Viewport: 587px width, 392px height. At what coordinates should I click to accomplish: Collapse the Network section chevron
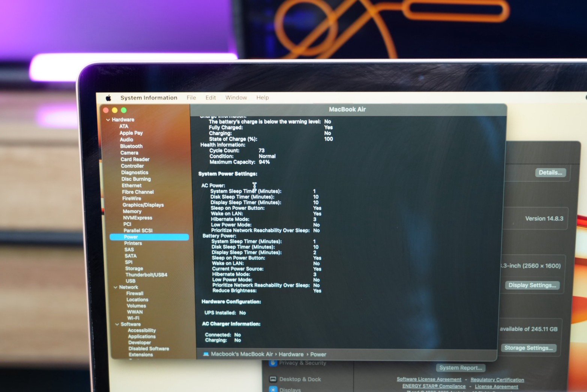tap(116, 287)
